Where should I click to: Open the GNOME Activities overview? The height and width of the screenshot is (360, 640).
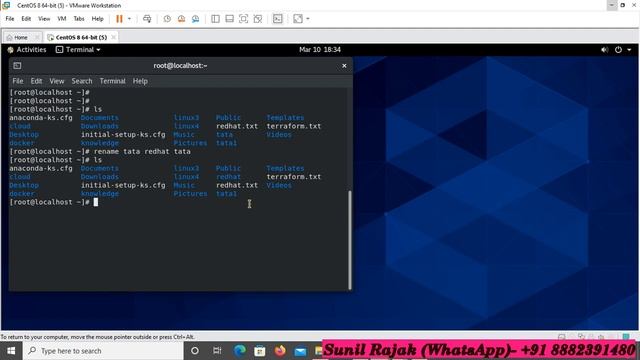point(27,49)
